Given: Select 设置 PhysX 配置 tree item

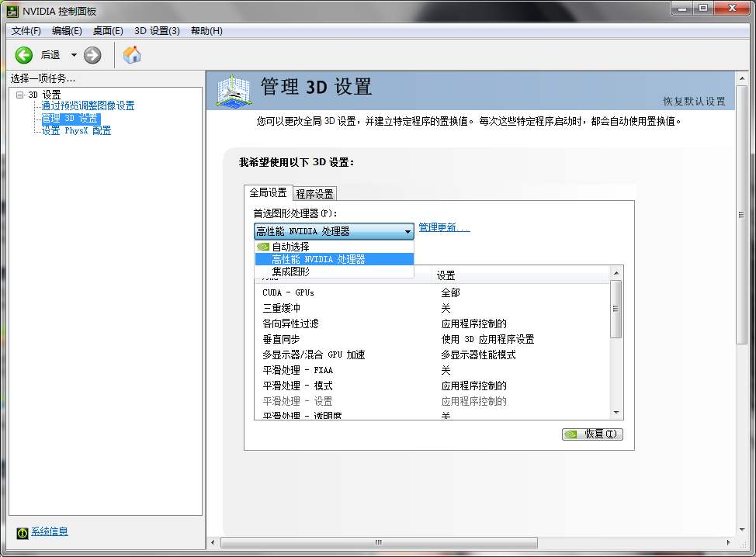Looking at the screenshot, I should tap(76, 130).
